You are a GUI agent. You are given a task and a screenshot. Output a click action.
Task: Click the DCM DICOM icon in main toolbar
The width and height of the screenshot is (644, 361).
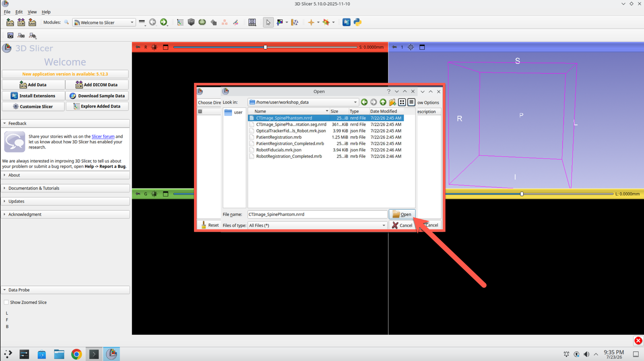[21, 23]
